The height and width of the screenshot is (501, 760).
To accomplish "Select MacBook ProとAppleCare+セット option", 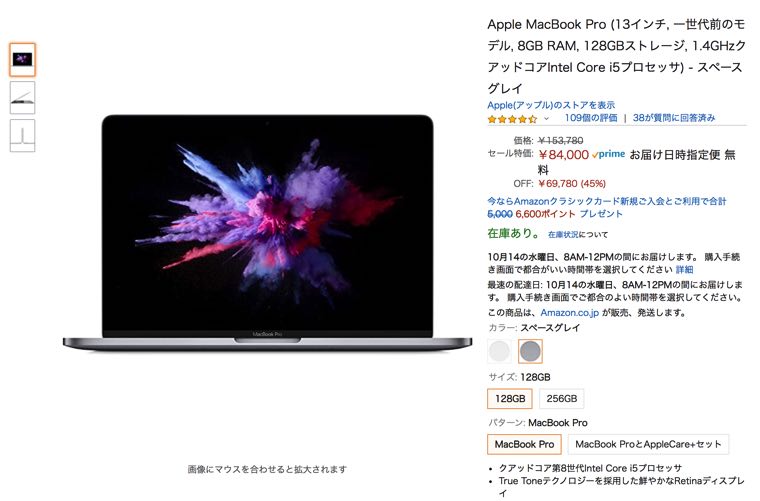I will (648, 444).
